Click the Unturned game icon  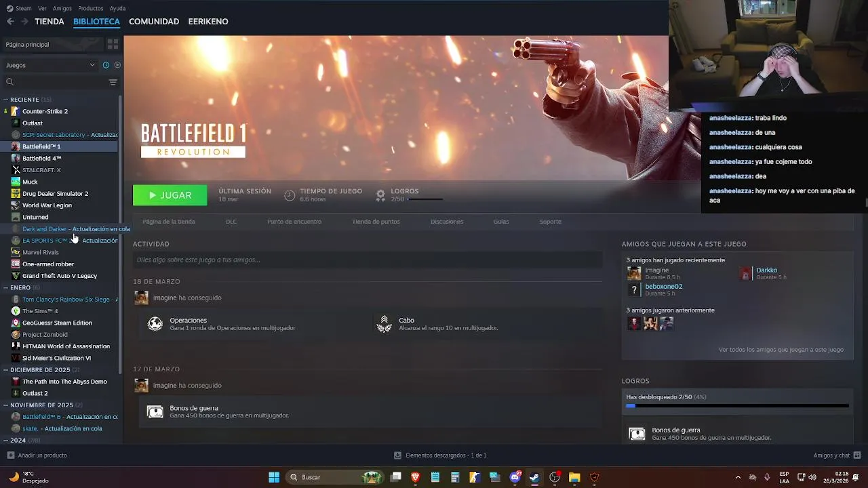pos(16,217)
